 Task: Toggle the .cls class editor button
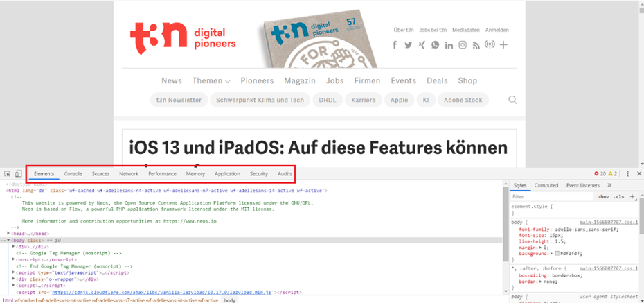pos(619,197)
